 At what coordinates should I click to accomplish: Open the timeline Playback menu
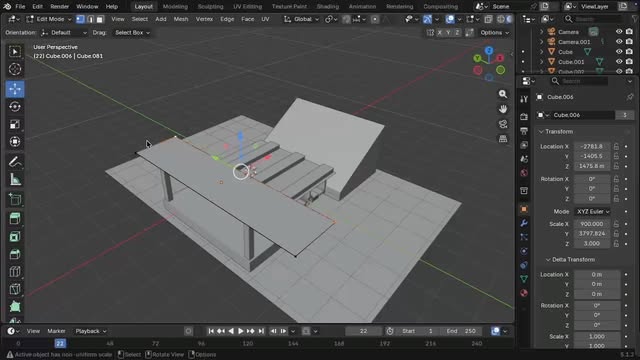[x=91, y=331]
